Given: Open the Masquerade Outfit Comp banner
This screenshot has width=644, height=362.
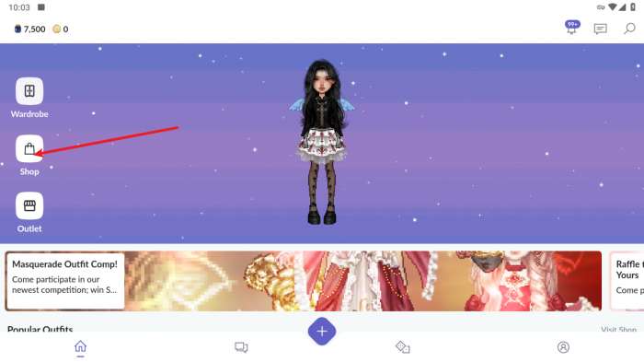Looking at the screenshot, I should [303, 281].
